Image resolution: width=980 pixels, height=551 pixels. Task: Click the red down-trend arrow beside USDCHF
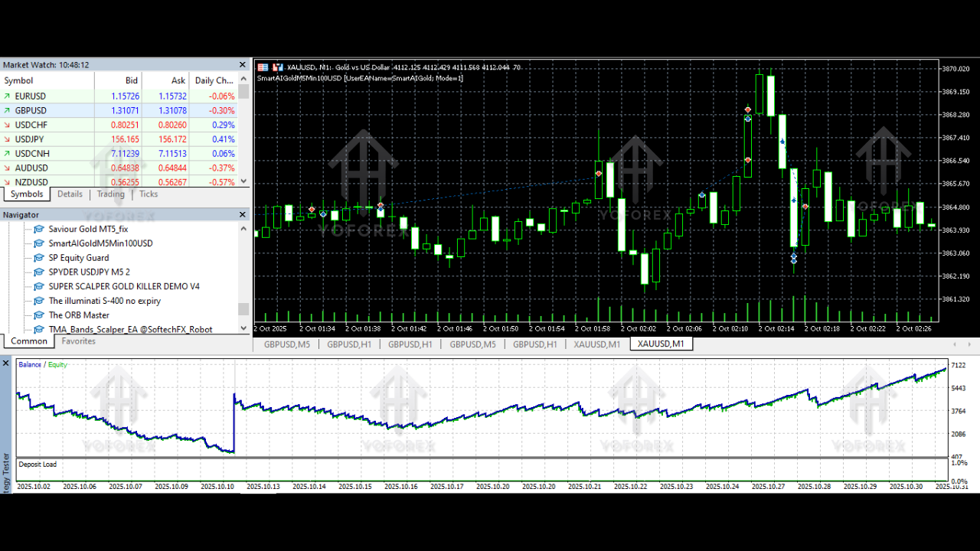6,125
